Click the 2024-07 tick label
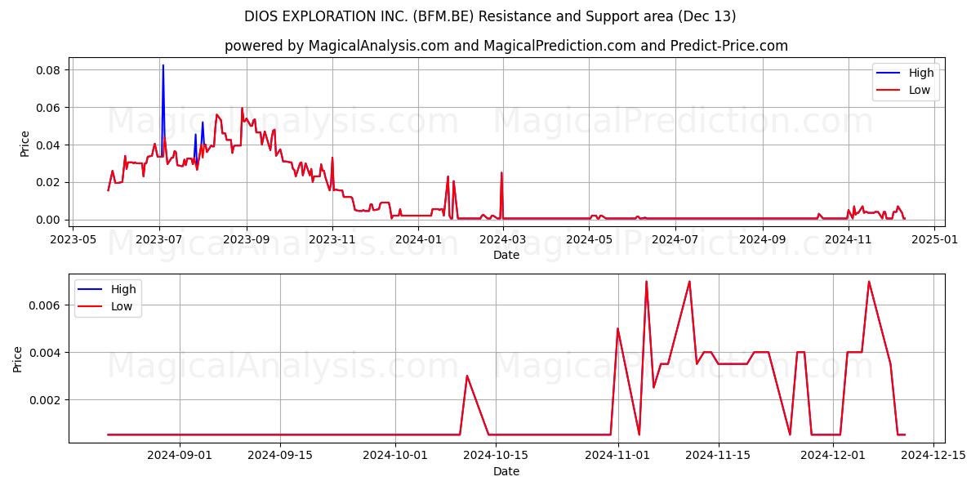The height and width of the screenshot is (490, 980). click(x=675, y=239)
